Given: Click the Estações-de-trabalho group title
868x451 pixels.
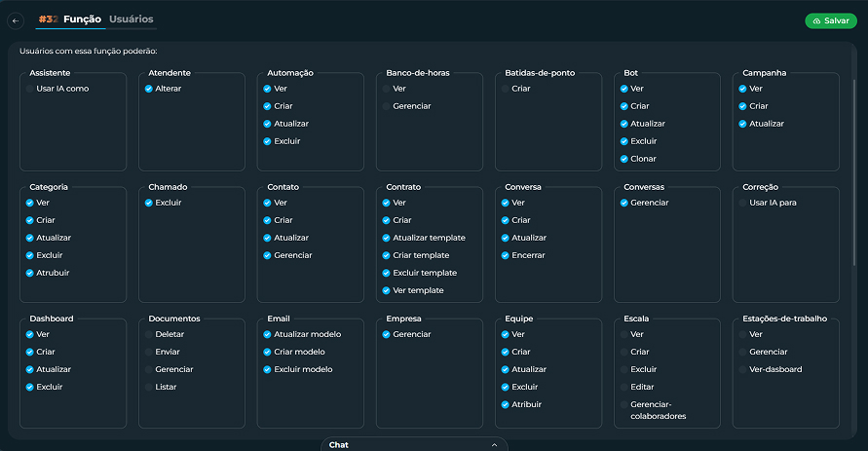Looking at the screenshot, I should tap(784, 319).
